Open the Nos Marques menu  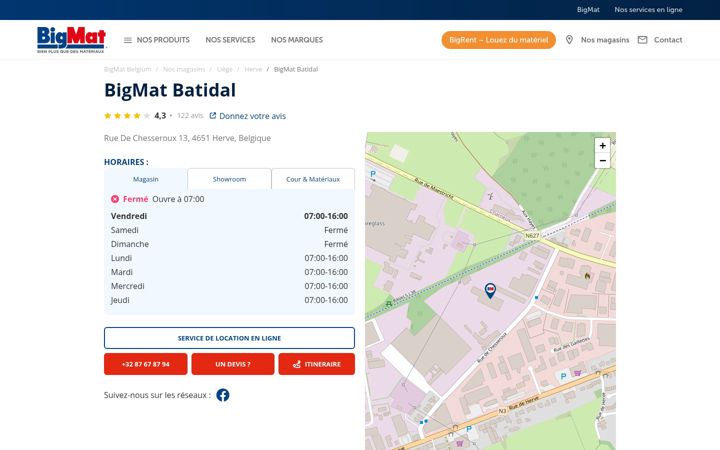(297, 40)
